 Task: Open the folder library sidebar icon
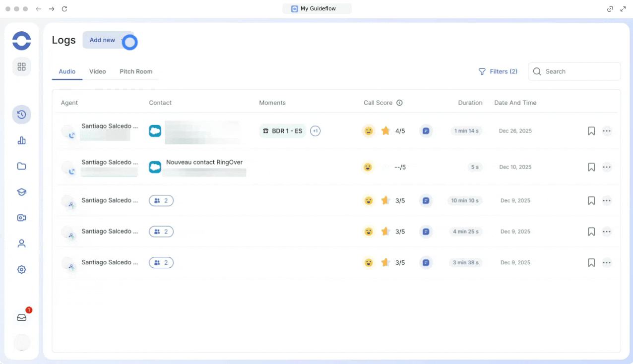click(21, 166)
